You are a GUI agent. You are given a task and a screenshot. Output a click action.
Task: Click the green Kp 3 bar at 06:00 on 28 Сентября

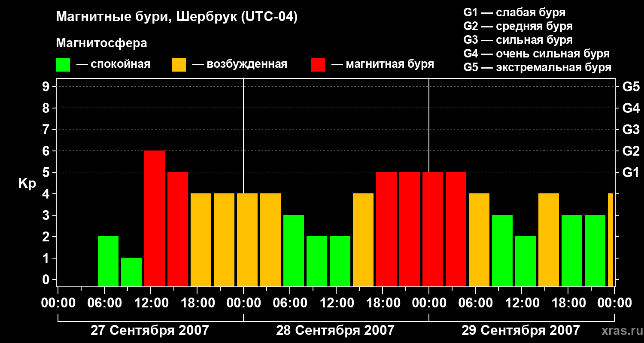(x=294, y=250)
